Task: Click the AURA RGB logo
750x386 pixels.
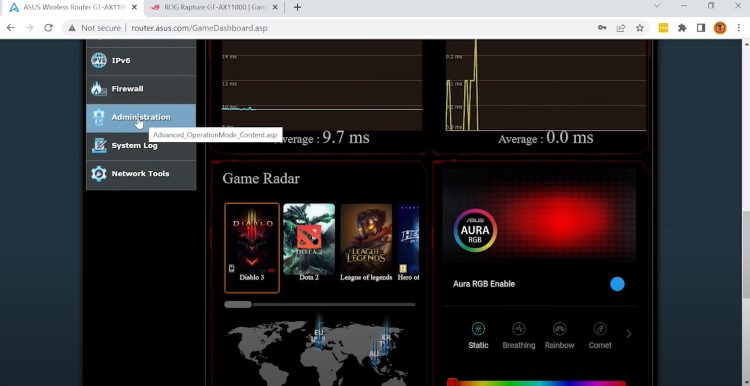Action: click(x=475, y=231)
